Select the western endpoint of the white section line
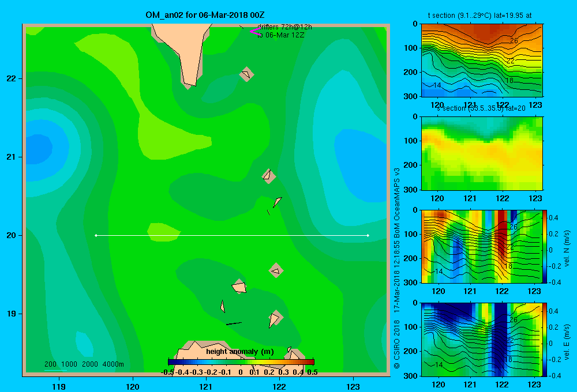Screen dimensions: 577x392 pyautogui.click(x=96, y=235)
